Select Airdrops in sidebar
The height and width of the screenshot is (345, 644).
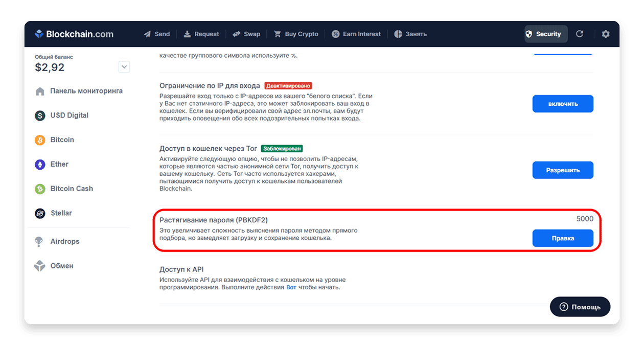click(65, 242)
